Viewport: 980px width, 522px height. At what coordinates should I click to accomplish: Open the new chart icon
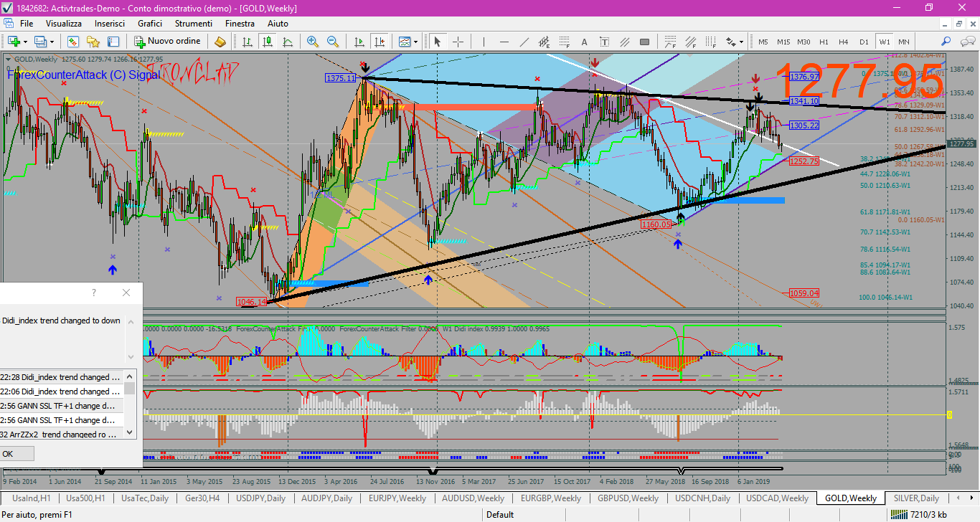pos(14,41)
